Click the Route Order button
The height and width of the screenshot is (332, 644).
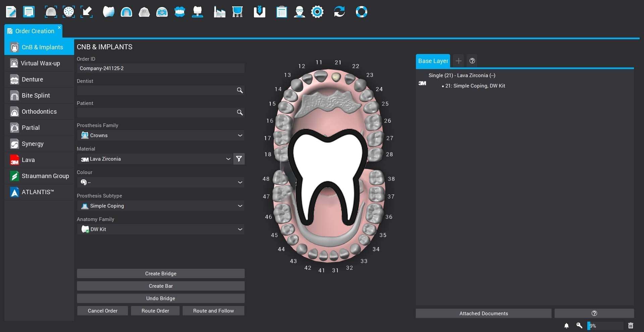point(155,311)
